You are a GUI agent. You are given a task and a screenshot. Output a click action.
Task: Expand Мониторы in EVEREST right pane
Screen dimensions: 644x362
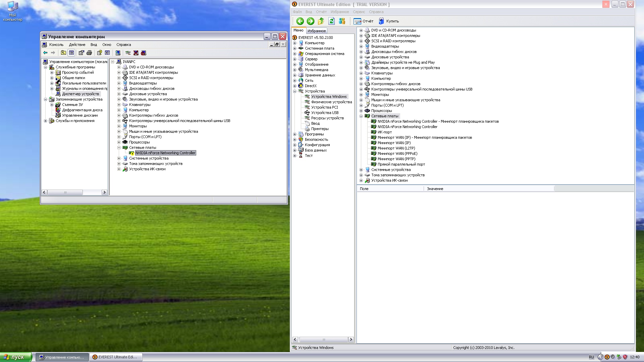361,95
